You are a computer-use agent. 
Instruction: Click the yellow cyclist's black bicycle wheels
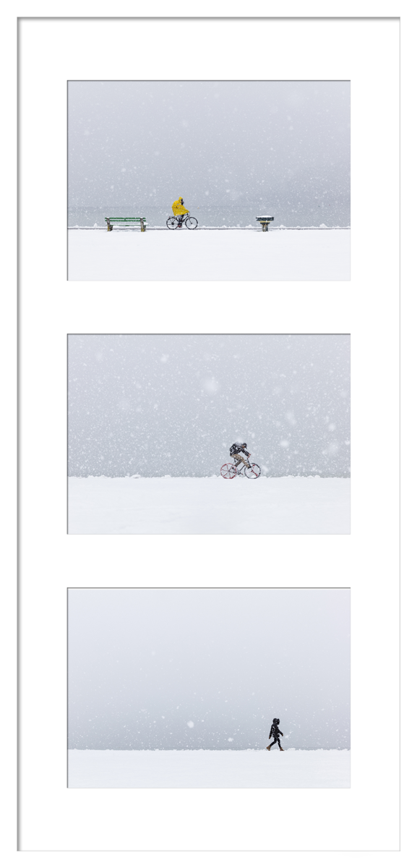click(182, 223)
